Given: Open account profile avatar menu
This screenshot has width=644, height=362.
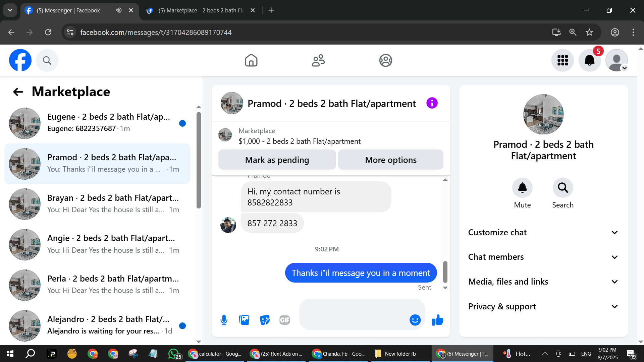Looking at the screenshot, I should (616, 60).
